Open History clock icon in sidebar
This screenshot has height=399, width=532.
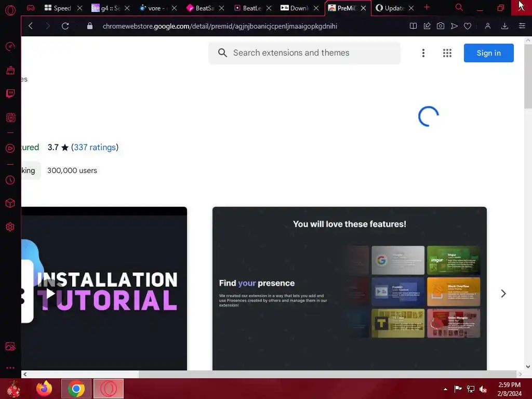pos(10,180)
